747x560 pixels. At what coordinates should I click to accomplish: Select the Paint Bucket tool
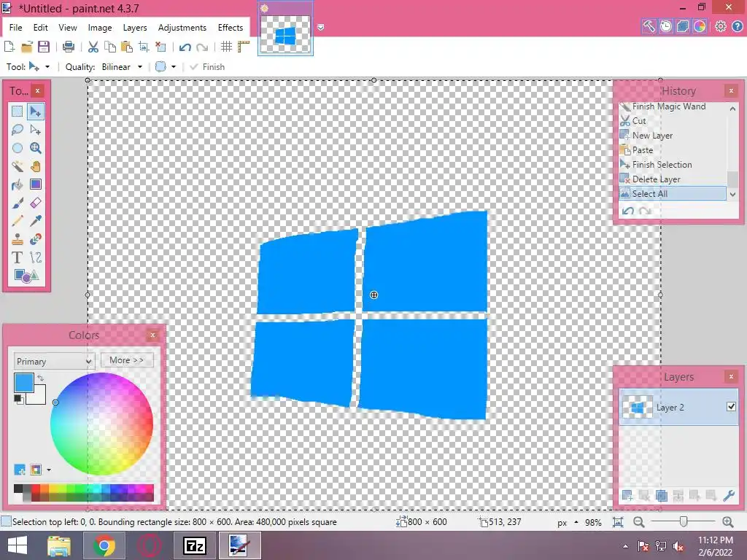[18, 184]
